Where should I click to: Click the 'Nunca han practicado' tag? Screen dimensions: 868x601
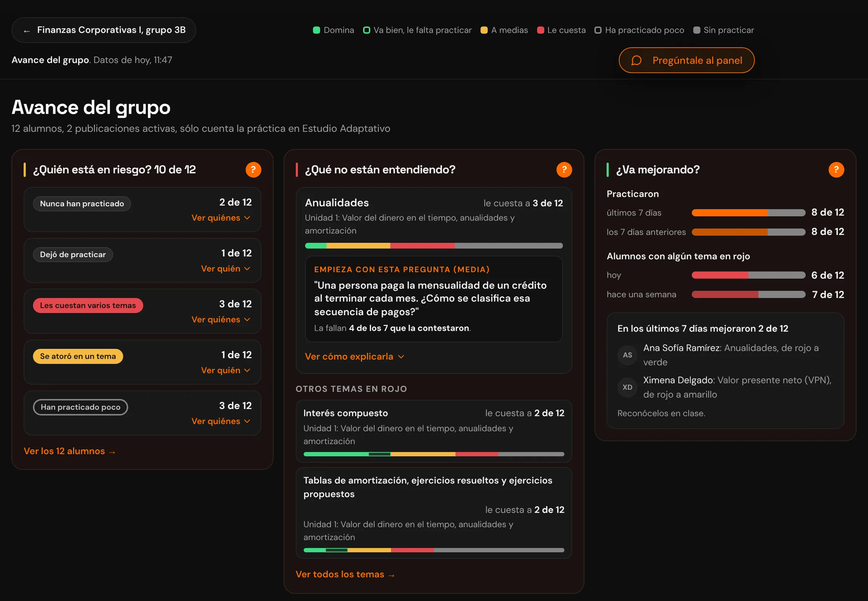click(x=82, y=204)
